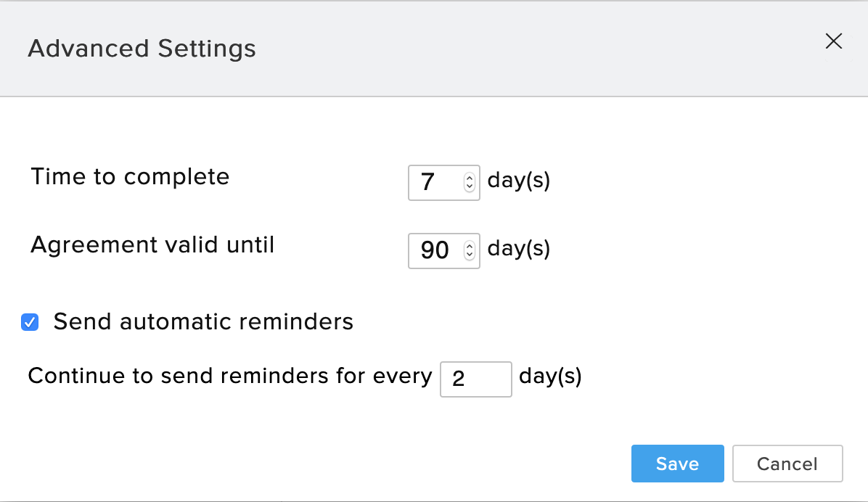The width and height of the screenshot is (868, 502).
Task: Decrease Agreement valid until with down arrow
Action: pyautogui.click(x=470, y=255)
